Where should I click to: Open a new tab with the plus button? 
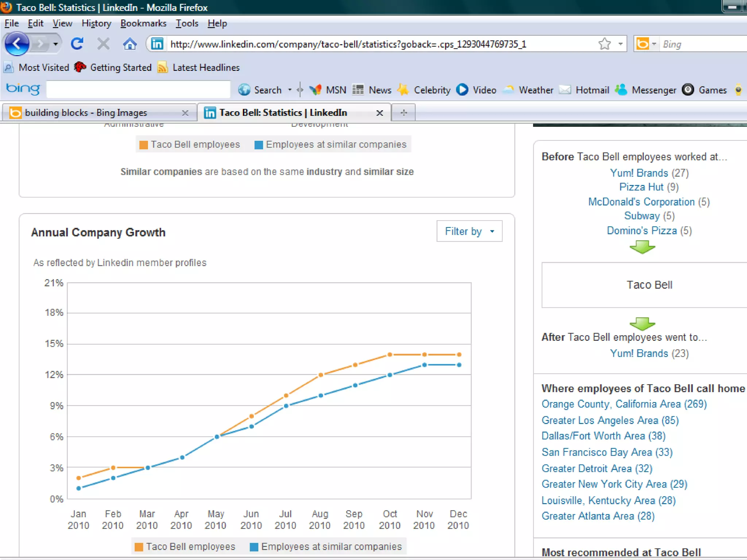(403, 113)
